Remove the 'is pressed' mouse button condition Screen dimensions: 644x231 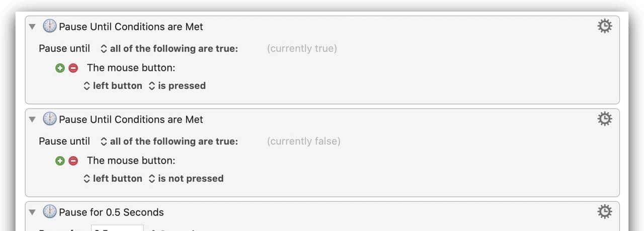coord(73,68)
